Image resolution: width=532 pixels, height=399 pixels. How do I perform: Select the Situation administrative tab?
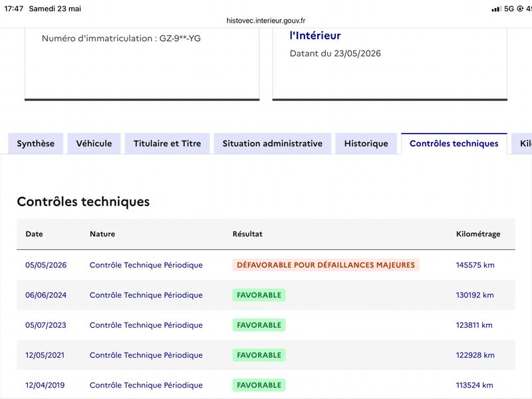(273, 144)
